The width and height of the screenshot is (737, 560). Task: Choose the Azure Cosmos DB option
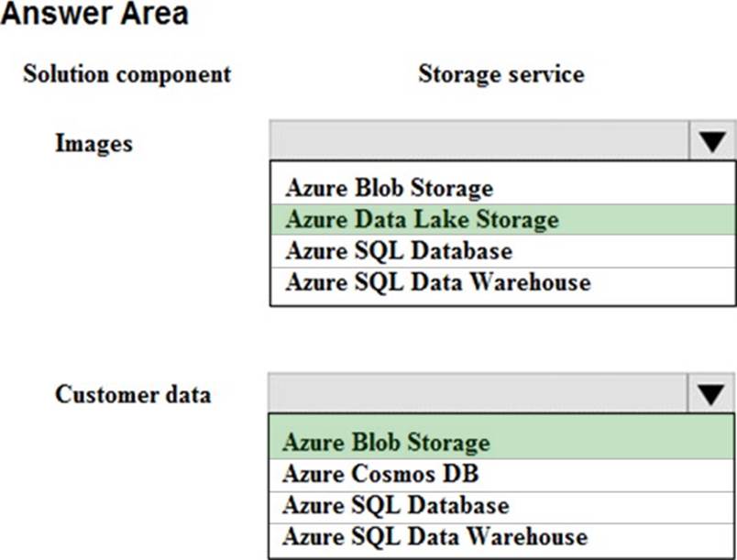click(x=379, y=474)
